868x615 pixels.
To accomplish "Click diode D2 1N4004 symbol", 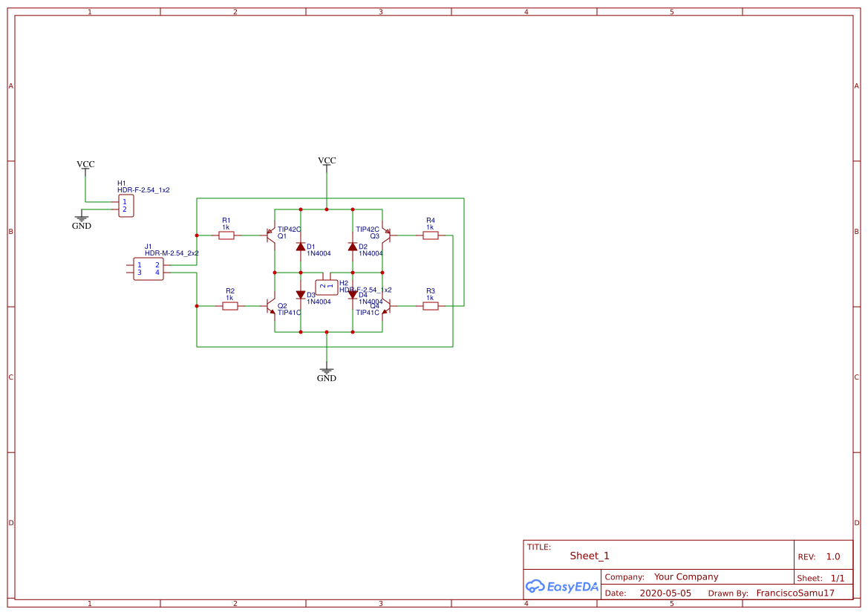I will 353,247.
